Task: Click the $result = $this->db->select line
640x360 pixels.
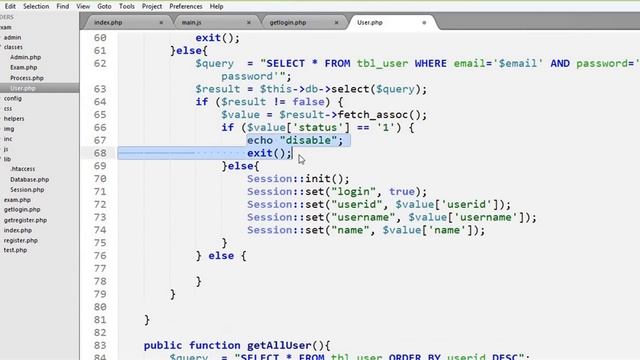Action: [311, 89]
